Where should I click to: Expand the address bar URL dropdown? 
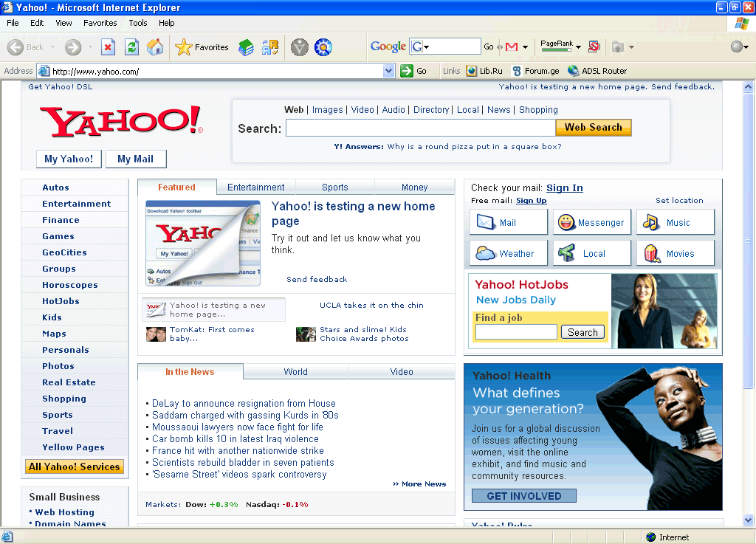388,71
